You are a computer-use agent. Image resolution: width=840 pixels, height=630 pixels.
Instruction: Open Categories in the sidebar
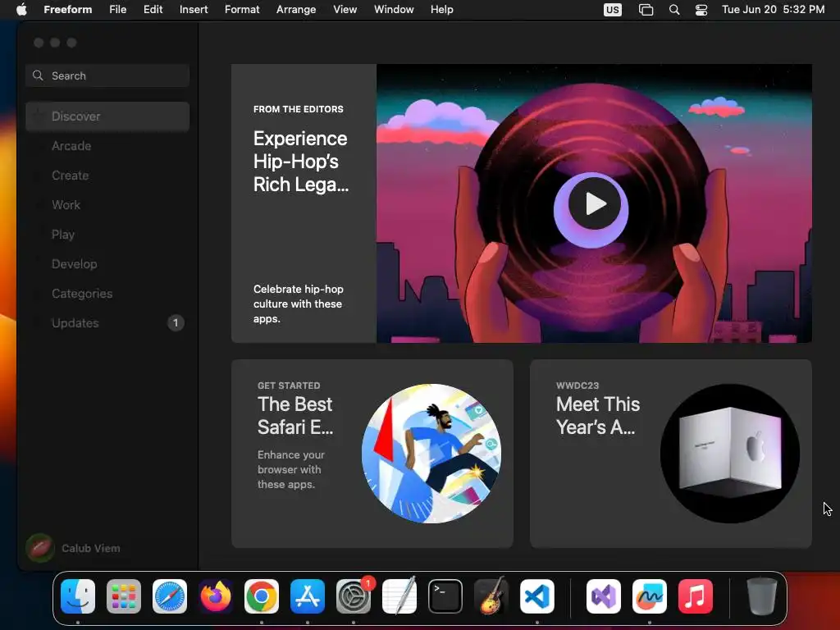(107, 294)
